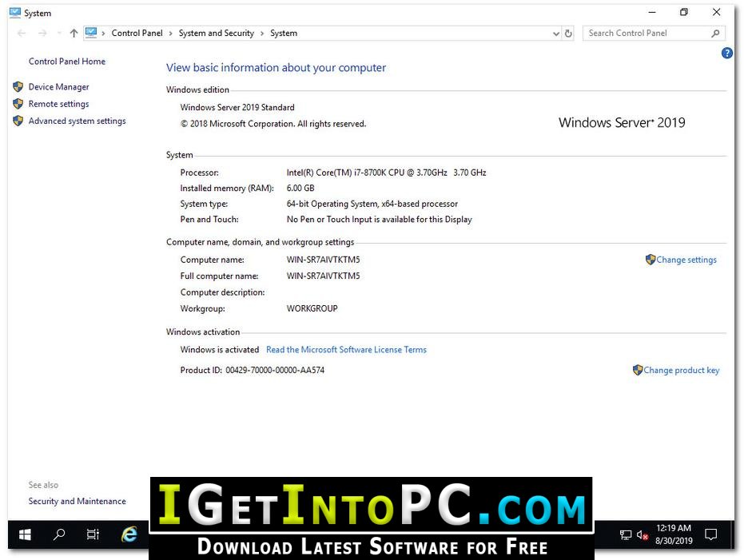
Task: Click the Remote settings shield icon
Action: (18, 104)
